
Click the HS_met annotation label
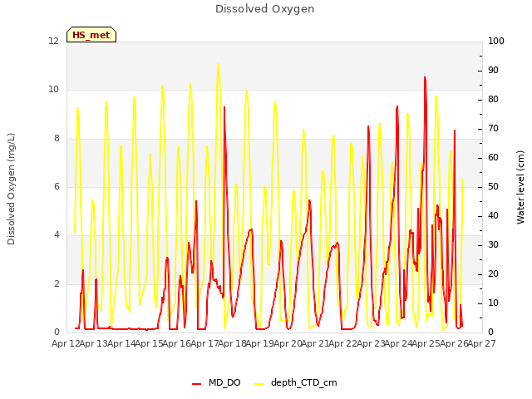91,35
